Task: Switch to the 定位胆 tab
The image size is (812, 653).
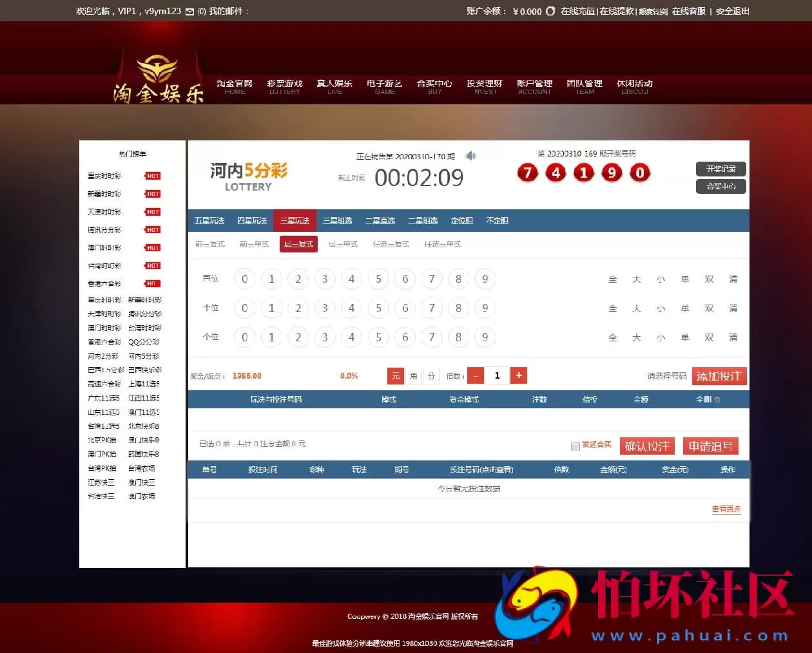Action: click(461, 221)
